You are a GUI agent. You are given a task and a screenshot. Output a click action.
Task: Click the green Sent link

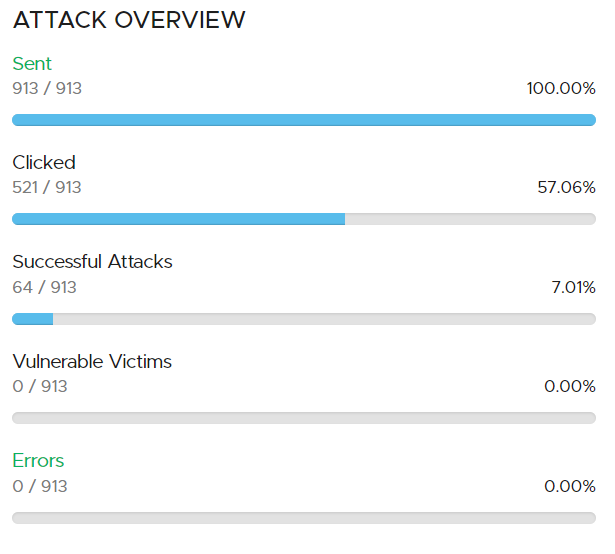point(32,64)
